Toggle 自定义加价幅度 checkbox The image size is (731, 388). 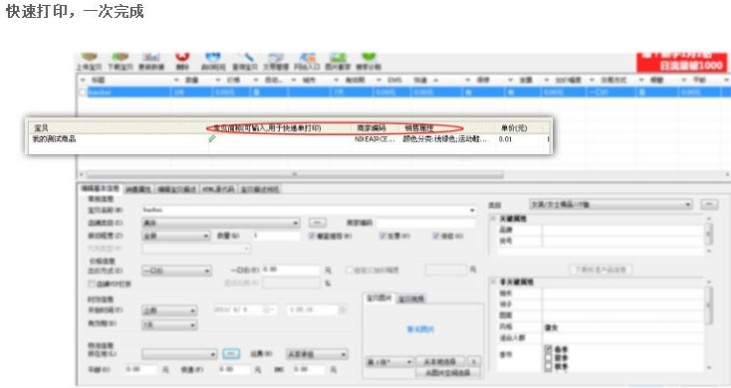pos(349,270)
